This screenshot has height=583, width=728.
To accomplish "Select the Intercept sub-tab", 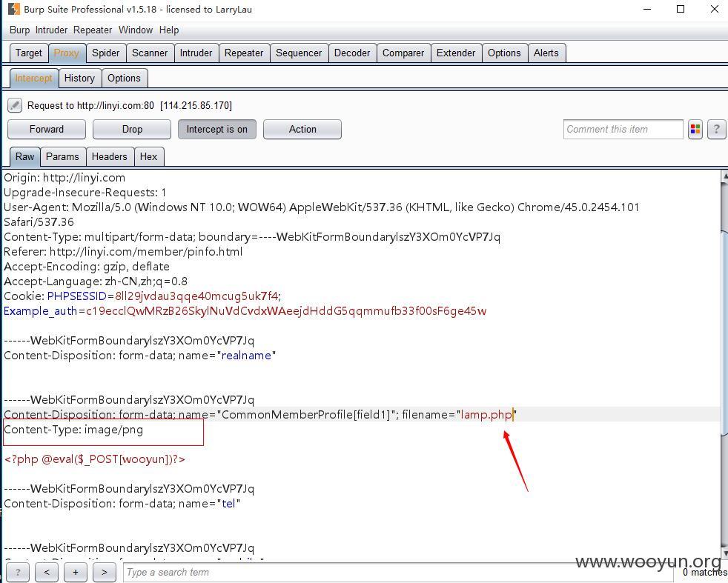I will tap(34, 78).
